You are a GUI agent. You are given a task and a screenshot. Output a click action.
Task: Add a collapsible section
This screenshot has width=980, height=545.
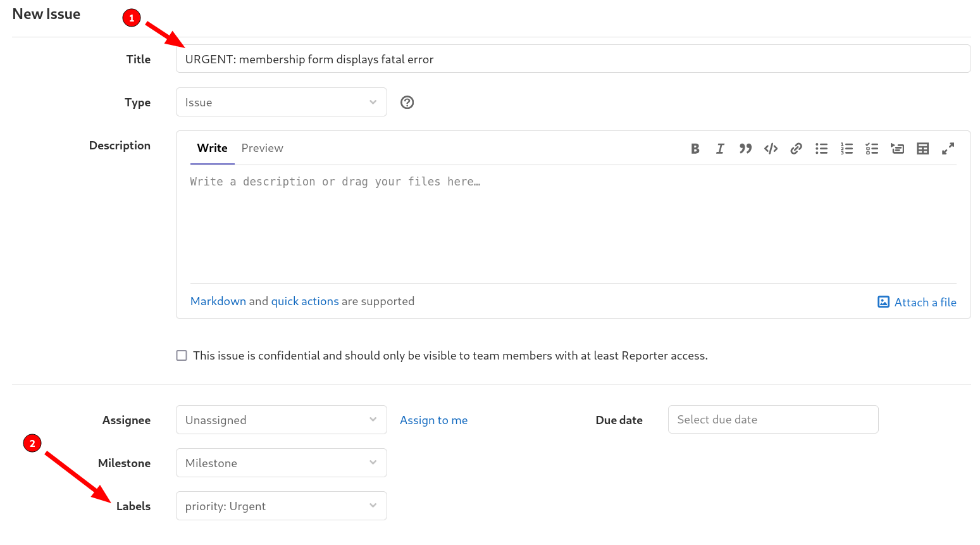pos(897,149)
